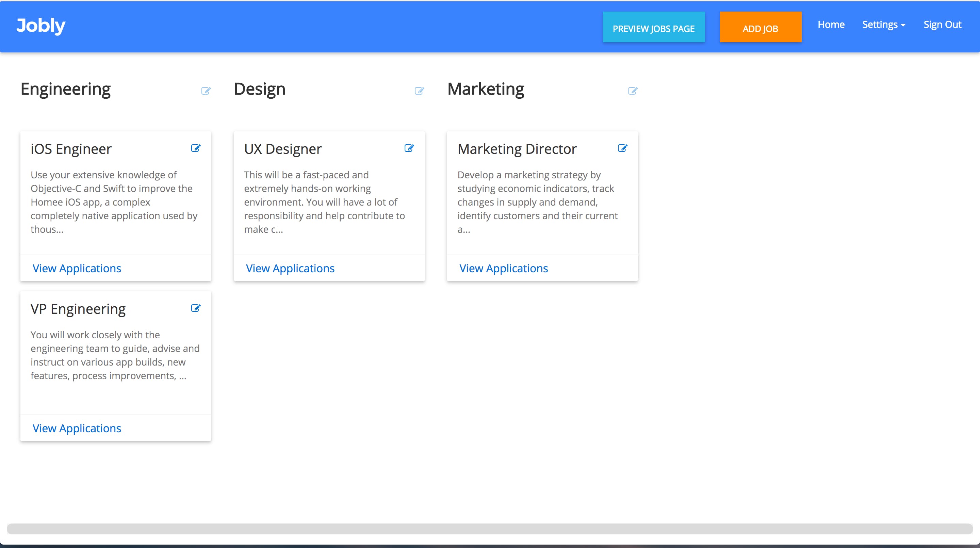The width and height of the screenshot is (980, 548).
Task: View applications for Marketing Director
Action: [x=503, y=268]
